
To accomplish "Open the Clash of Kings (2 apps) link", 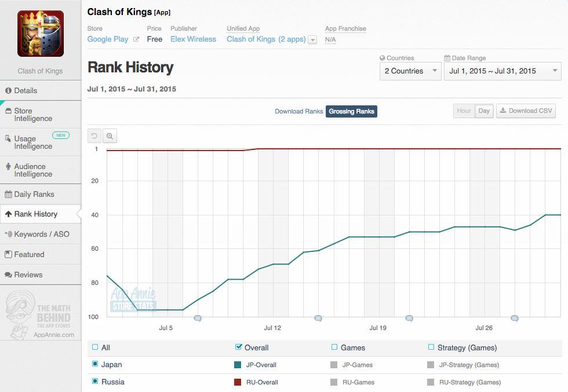I will tap(266, 39).
